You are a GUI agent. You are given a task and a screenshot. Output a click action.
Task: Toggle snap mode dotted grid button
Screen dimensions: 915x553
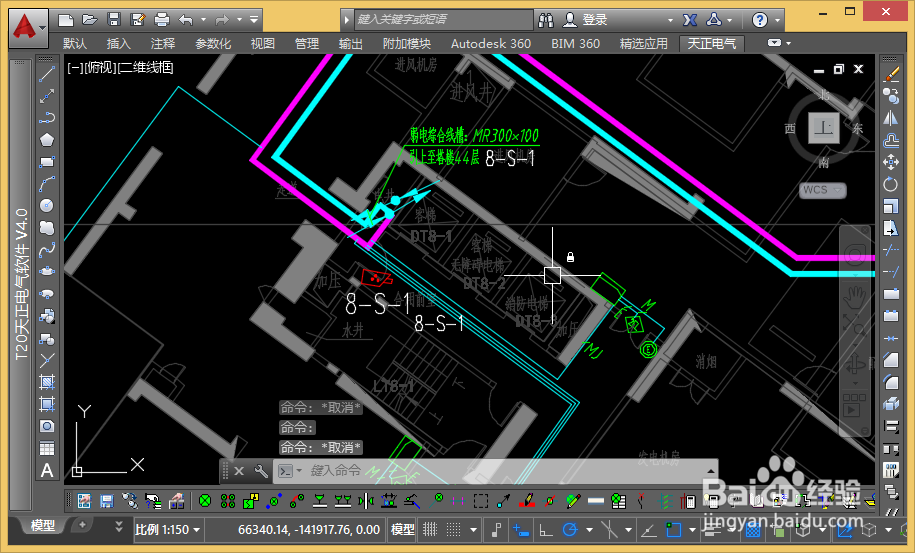pyautogui.click(x=453, y=530)
